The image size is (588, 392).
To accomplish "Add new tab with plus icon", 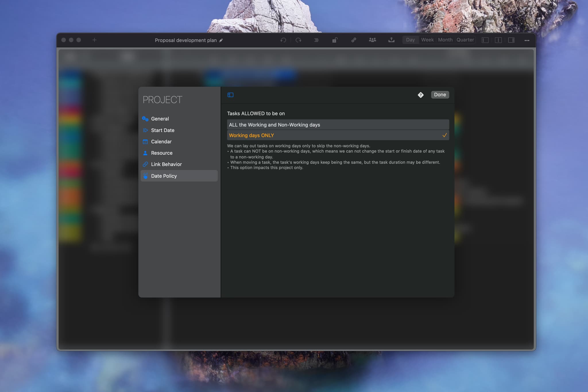I will (94, 40).
